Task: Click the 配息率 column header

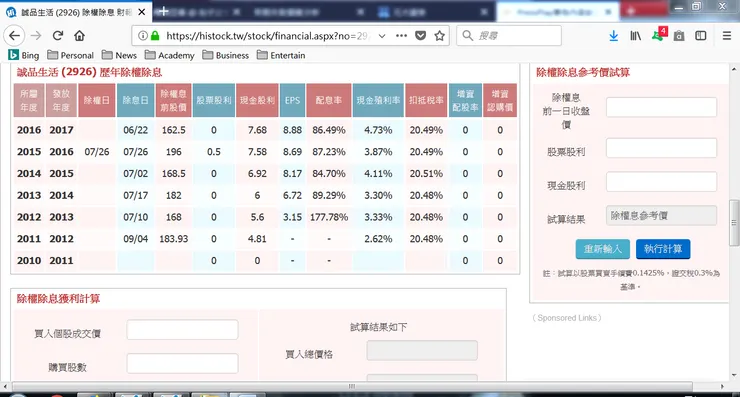Action: tap(329, 100)
